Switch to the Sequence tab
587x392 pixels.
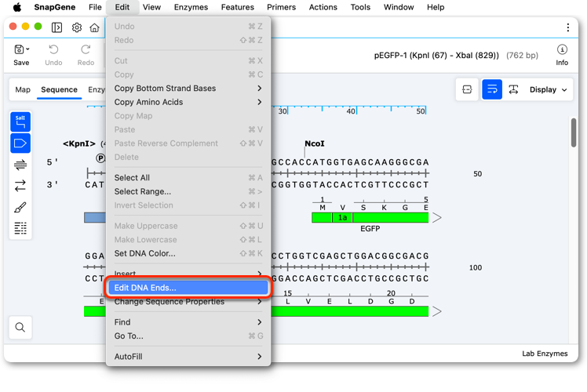tap(59, 90)
